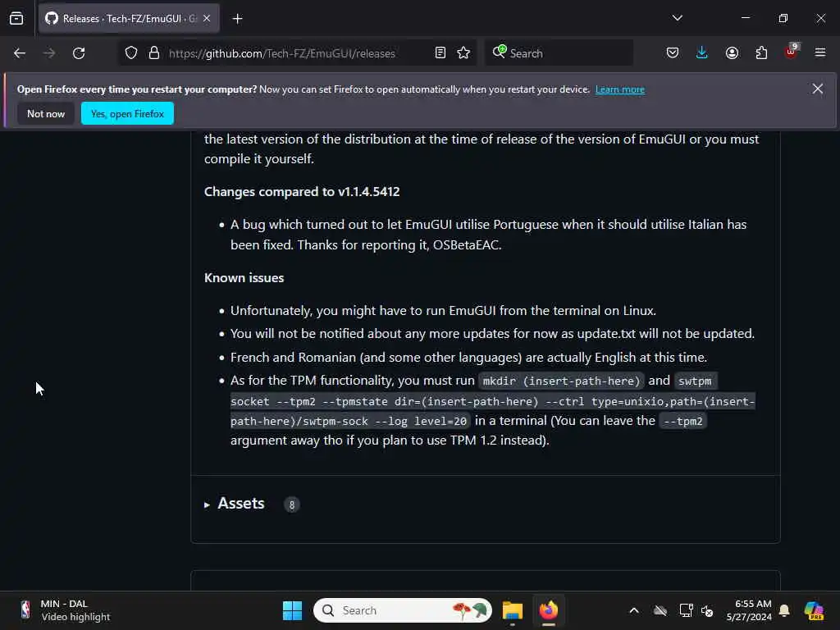
Task: Expand the Assets section
Action: tap(235, 504)
